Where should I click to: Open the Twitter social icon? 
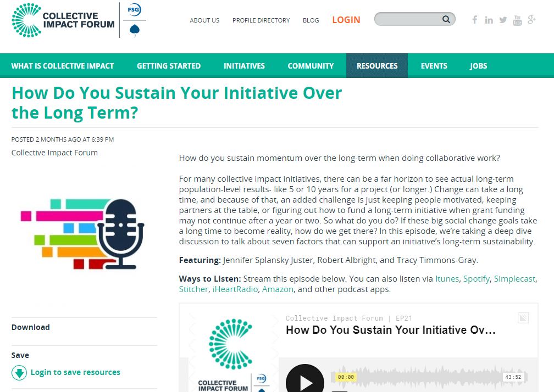click(503, 20)
